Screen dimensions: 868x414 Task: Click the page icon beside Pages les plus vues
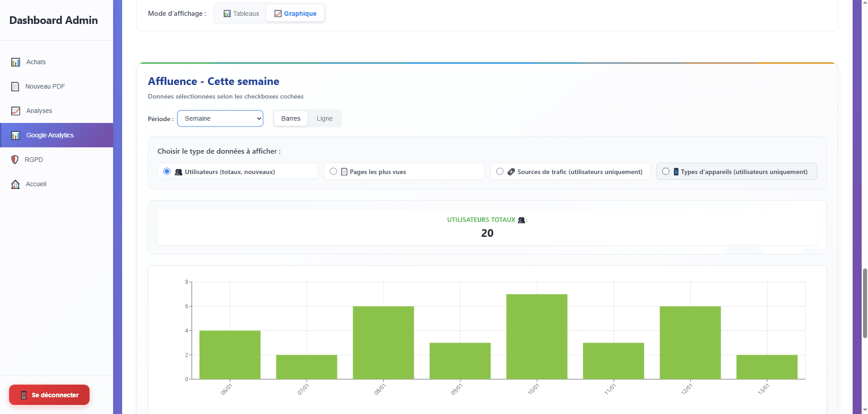point(344,172)
